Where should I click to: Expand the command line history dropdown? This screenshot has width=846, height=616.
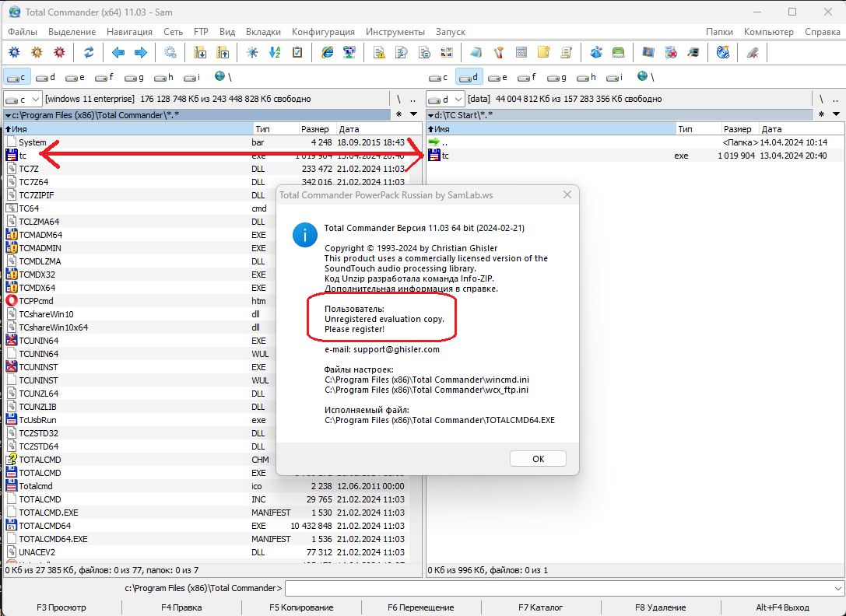[x=837, y=589]
